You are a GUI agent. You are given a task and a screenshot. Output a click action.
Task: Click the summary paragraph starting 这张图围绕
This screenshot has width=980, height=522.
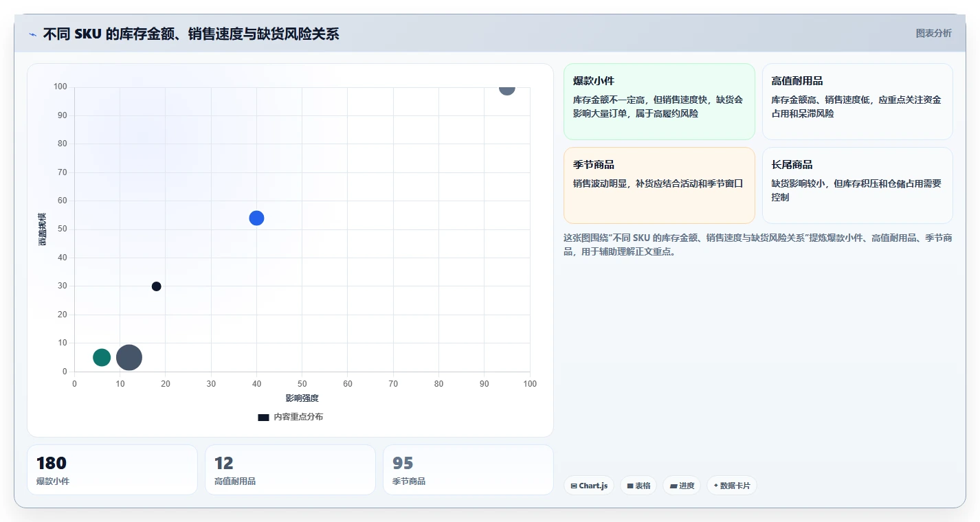point(757,245)
